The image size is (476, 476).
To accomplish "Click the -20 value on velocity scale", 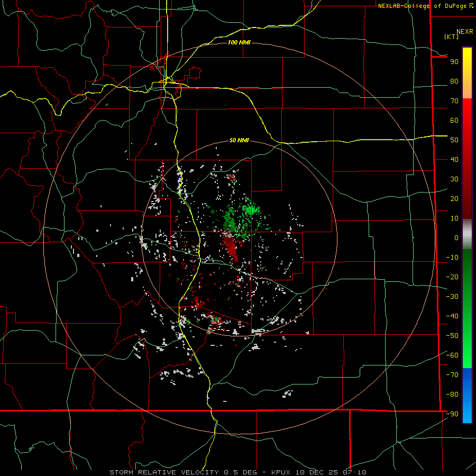I will click(x=452, y=277).
